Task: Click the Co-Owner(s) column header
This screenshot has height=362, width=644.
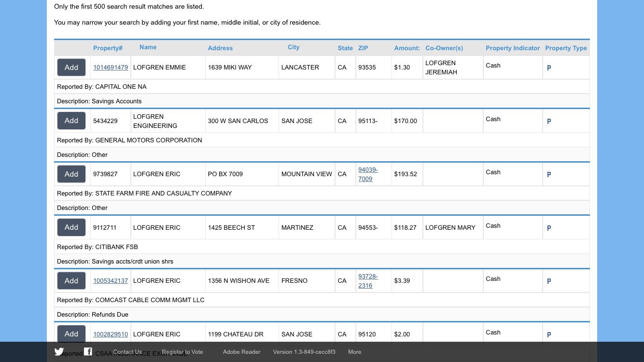Action: click(444, 48)
